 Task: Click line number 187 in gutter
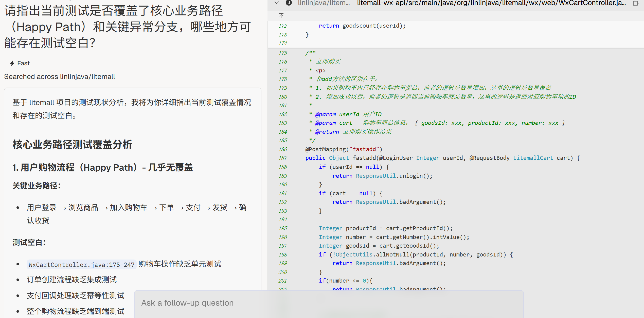[x=283, y=158]
